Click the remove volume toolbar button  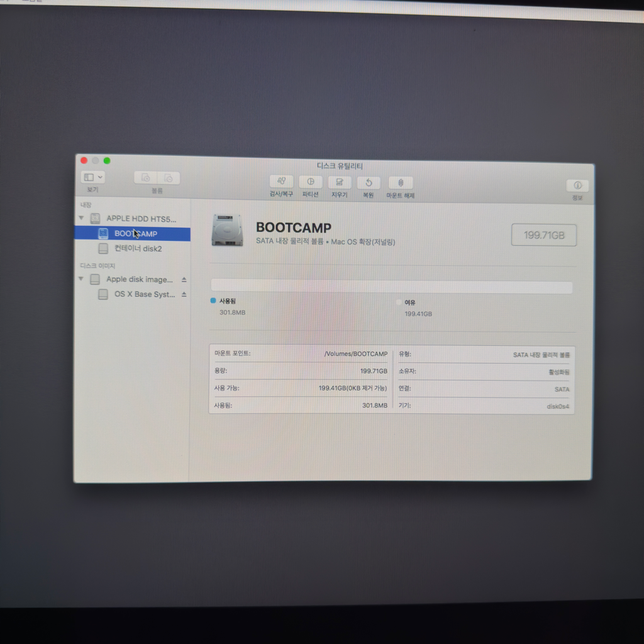click(169, 178)
